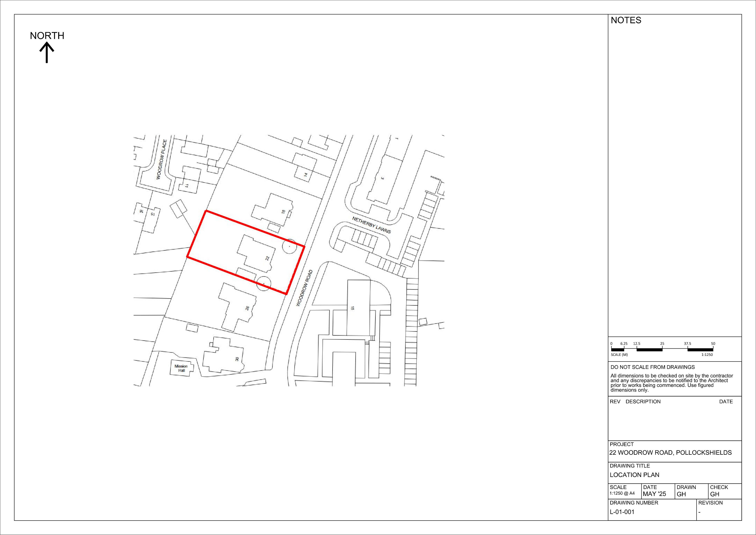Select the PROJECT field label

[x=622, y=444]
